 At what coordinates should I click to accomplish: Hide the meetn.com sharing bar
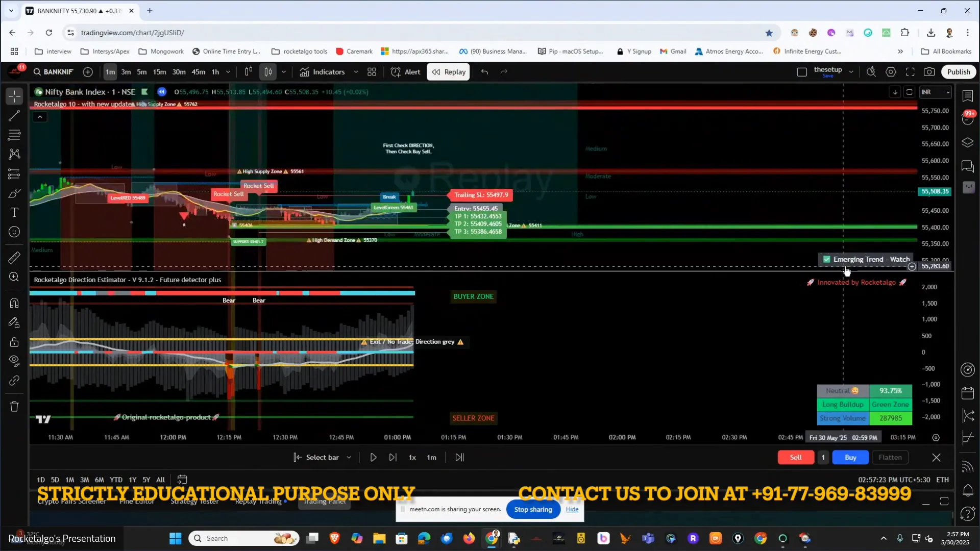[x=572, y=510]
